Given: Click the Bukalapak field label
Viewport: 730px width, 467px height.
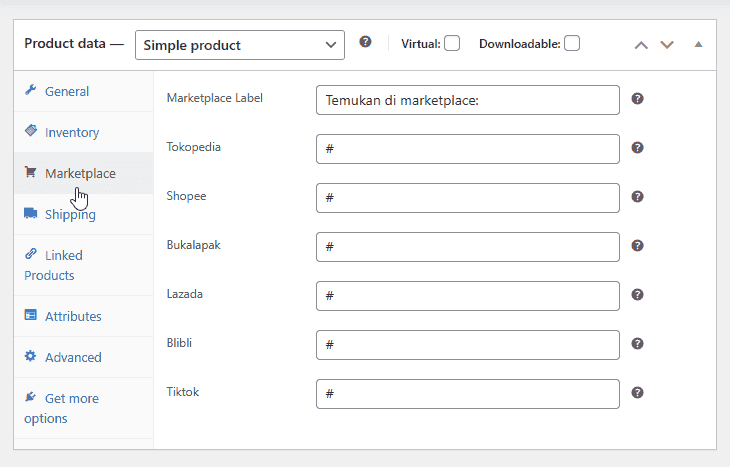Looking at the screenshot, I should 194,245.
